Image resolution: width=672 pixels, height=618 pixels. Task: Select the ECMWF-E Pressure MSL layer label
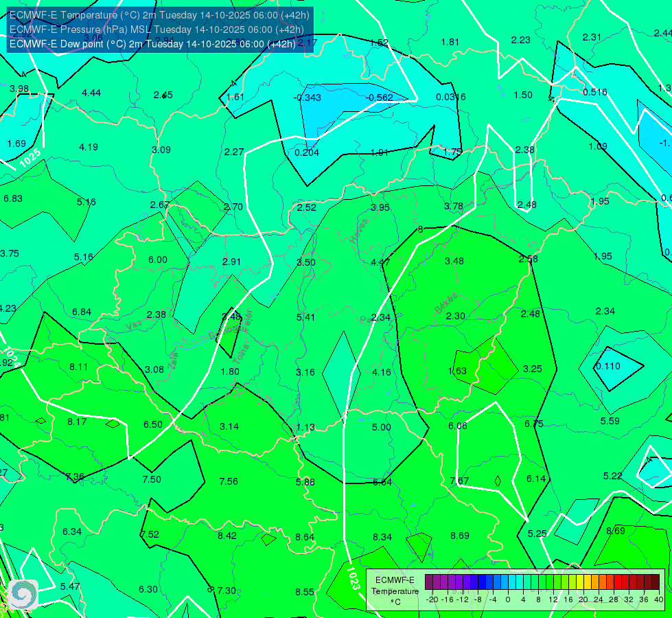(x=157, y=30)
